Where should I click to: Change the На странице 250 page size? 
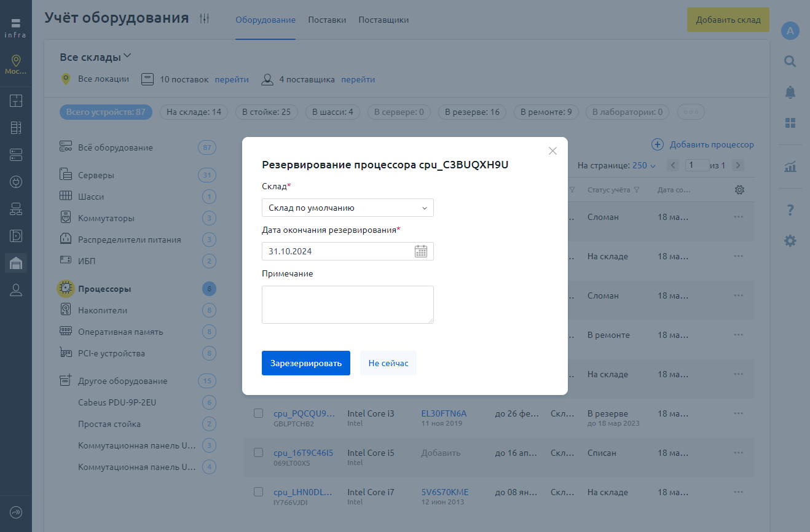[x=643, y=165]
